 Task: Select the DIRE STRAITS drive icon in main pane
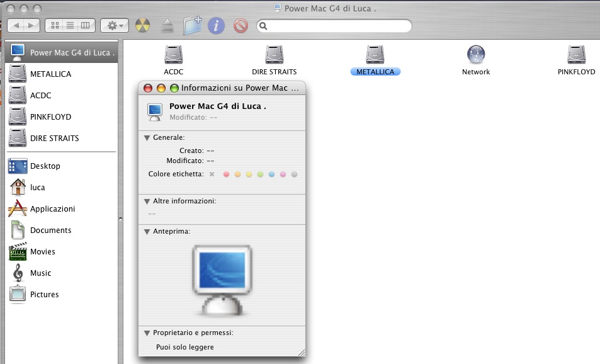click(275, 55)
